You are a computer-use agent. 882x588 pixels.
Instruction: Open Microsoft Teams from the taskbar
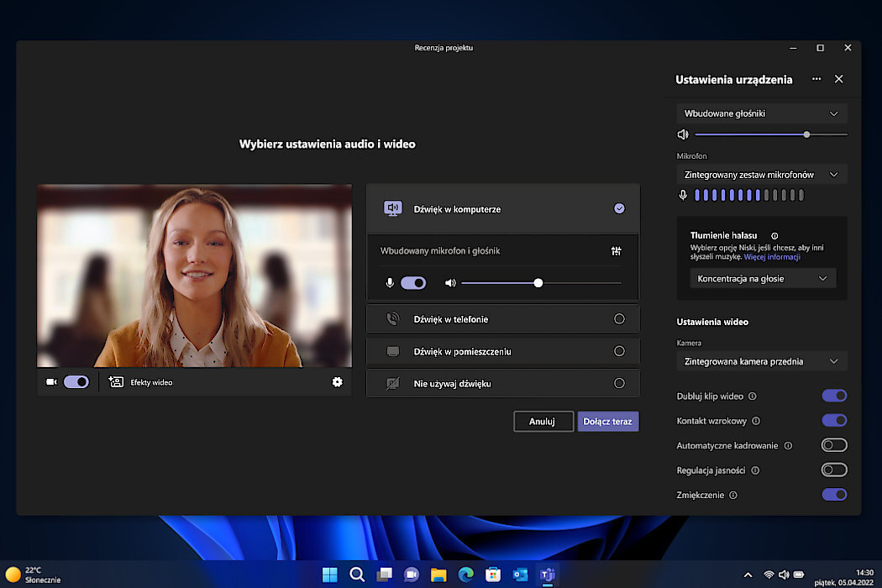coord(548,575)
